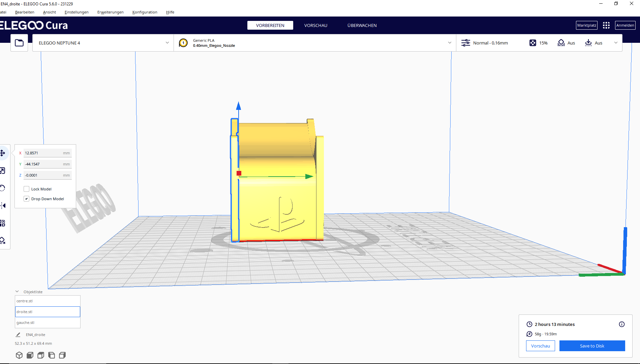Collapse the Objektliste panel
640x364 pixels.
pyautogui.click(x=17, y=292)
